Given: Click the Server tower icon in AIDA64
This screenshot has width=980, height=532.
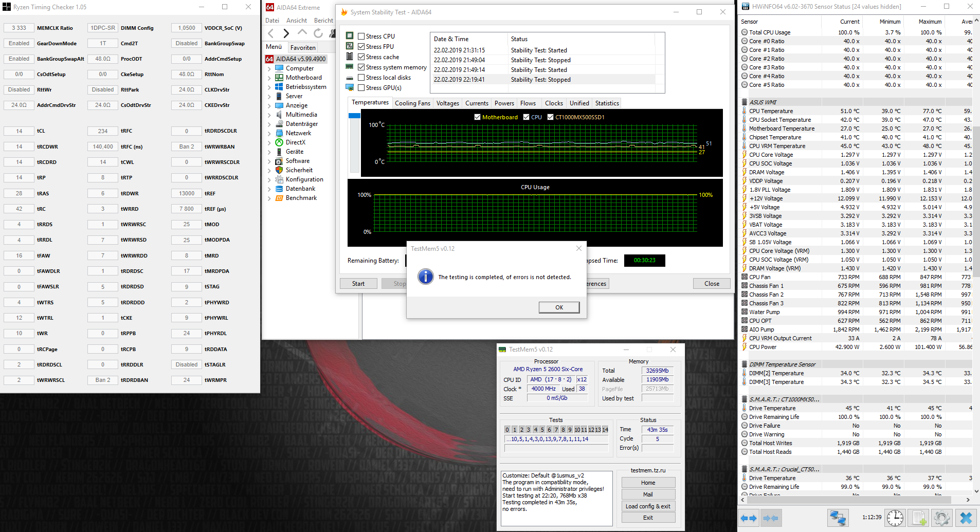Looking at the screenshot, I should [279, 96].
